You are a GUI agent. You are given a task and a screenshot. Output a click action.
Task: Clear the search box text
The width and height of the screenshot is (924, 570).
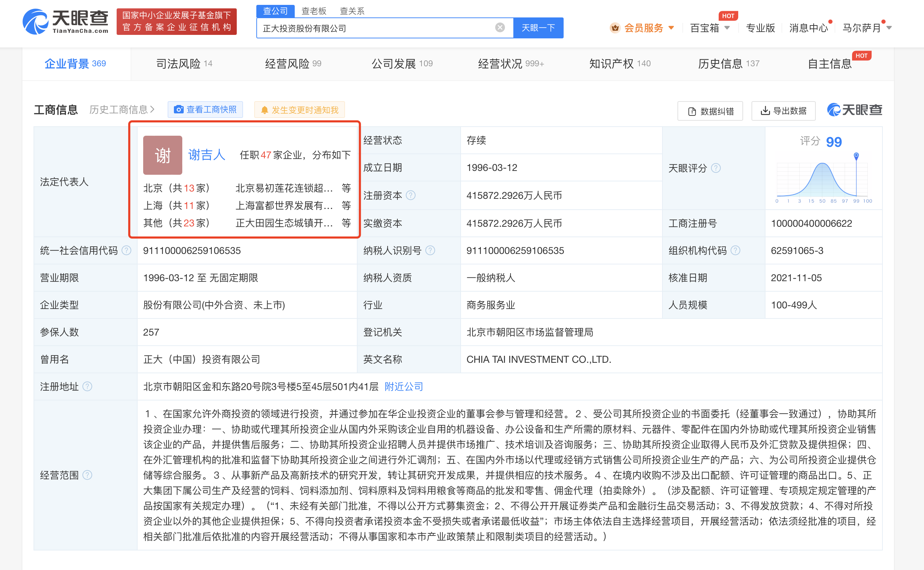click(500, 28)
